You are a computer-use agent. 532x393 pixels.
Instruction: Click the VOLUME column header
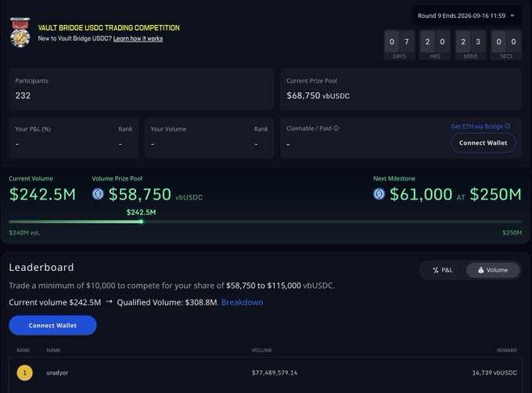point(261,350)
